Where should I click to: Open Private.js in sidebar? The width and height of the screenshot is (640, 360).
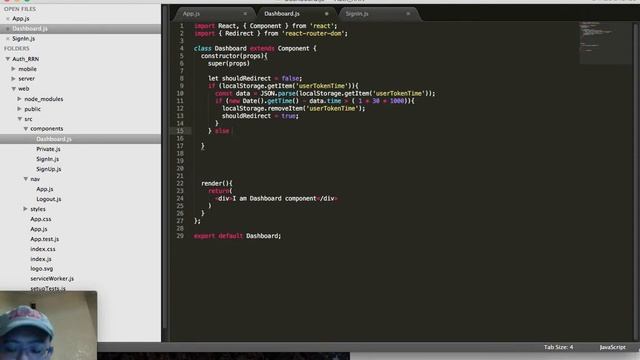48,149
